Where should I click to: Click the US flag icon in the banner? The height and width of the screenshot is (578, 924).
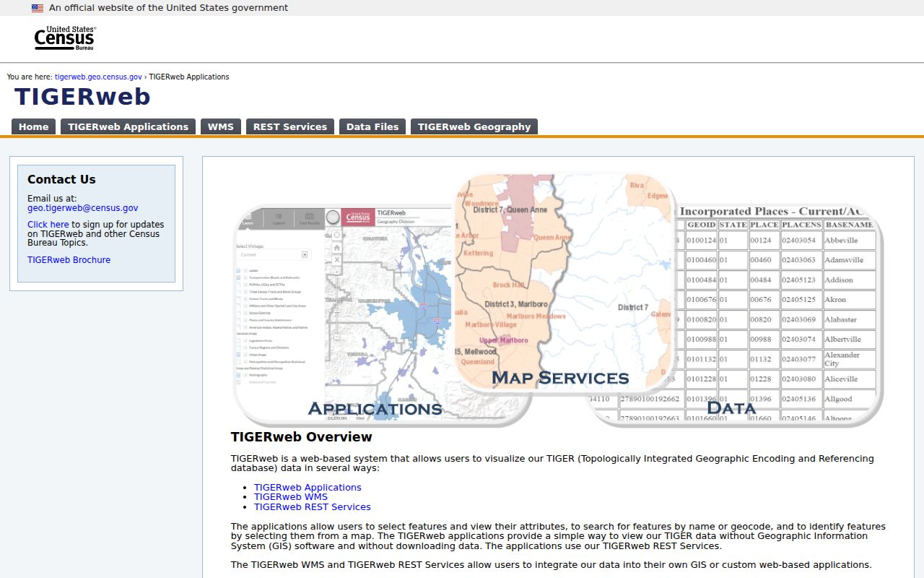(x=38, y=8)
